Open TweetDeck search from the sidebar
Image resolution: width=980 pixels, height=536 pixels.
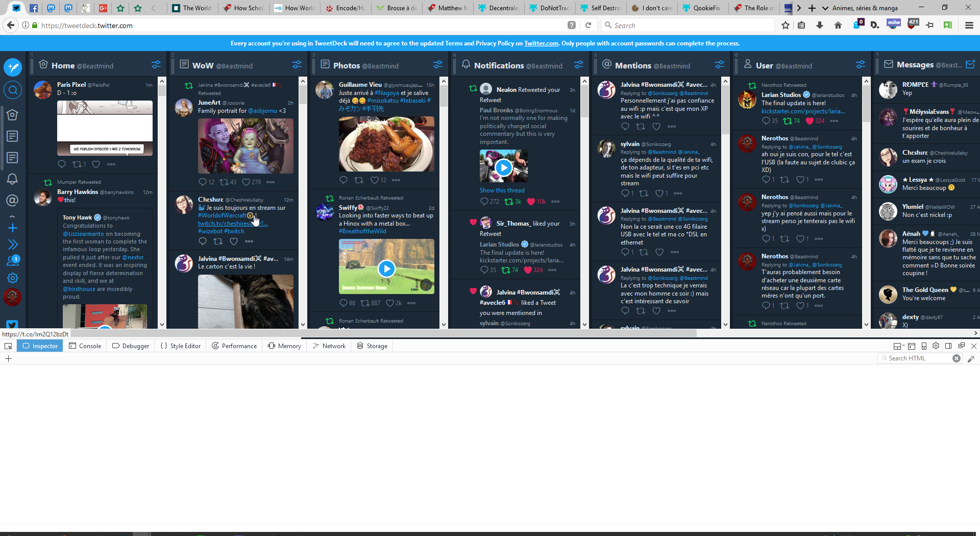point(13,90)
